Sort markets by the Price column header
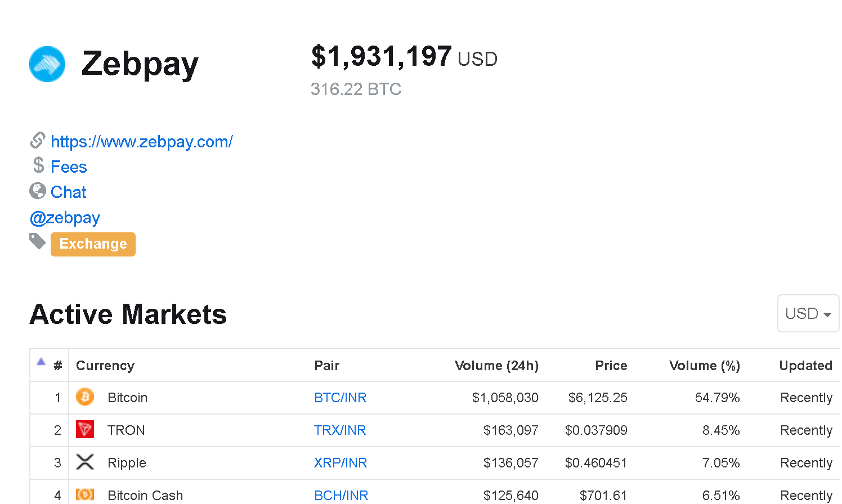This screenshot has height=504, width=842. click(x=611, y=366)
